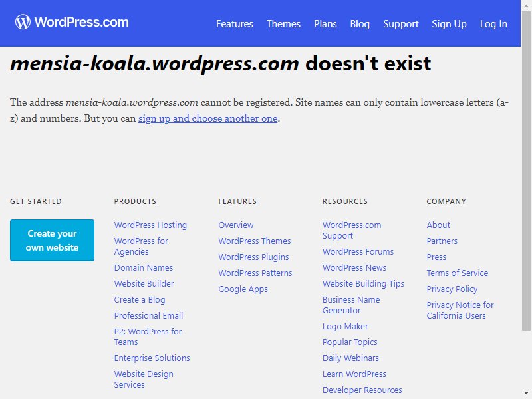Open Google Apps link
The width and height of the screenshot is (532, 399).
pos(243,289)
